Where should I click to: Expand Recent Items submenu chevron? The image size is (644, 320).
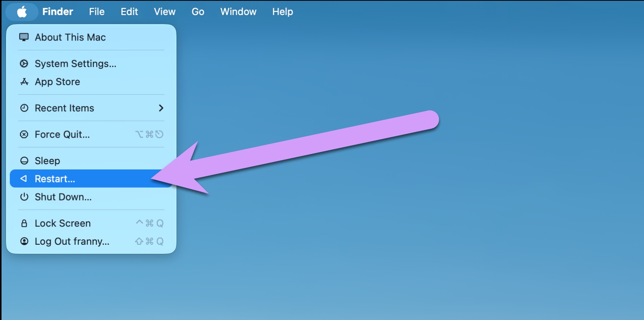click(x=161, y=108)
